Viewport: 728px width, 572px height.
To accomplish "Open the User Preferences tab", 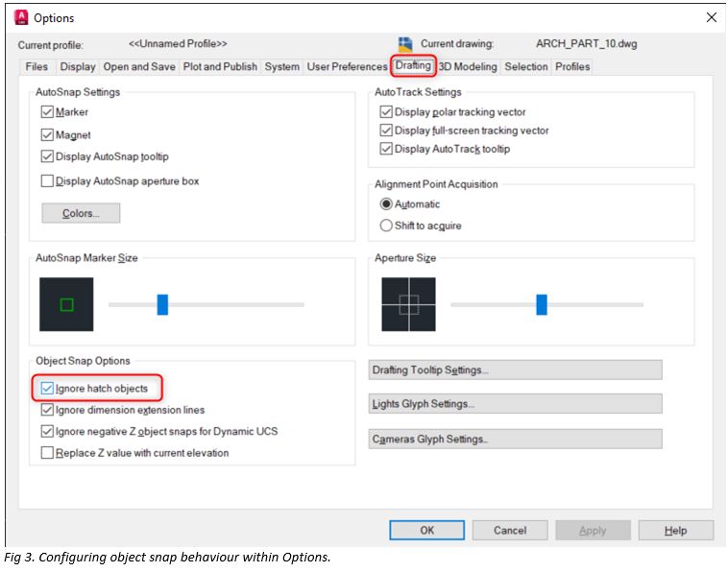I will (x=347, y=67).
